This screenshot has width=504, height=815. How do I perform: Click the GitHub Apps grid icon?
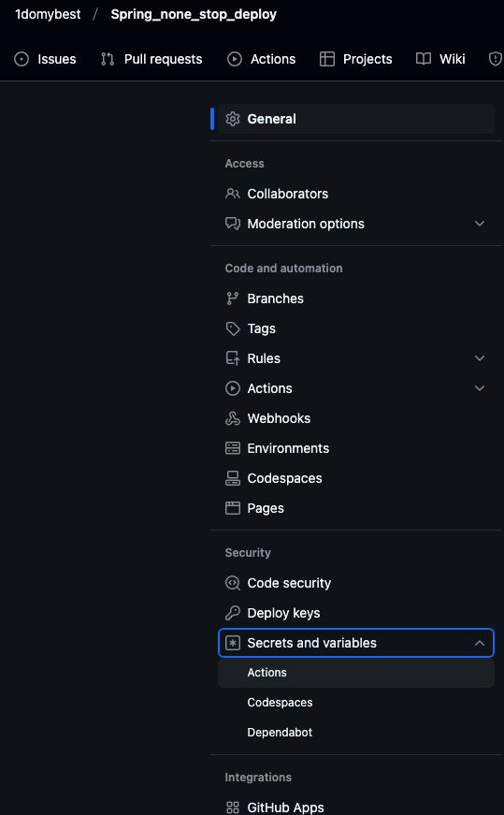point(232,808)
